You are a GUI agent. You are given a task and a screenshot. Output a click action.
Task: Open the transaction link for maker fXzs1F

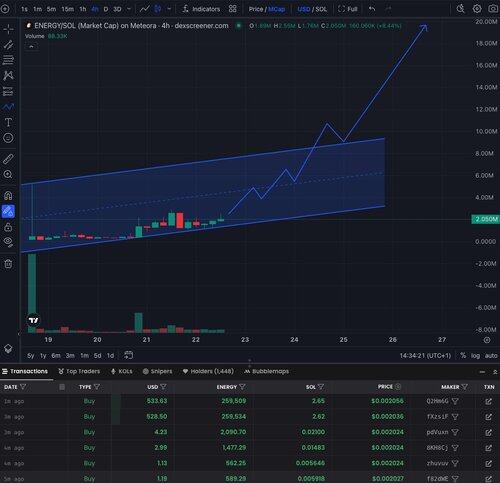click(x=488, y=417)
